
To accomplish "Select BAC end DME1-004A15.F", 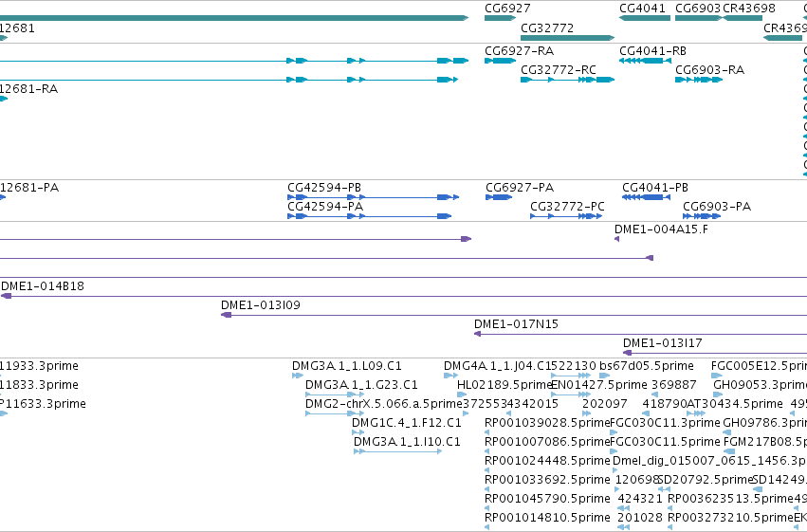I will (x=616, y=239).
